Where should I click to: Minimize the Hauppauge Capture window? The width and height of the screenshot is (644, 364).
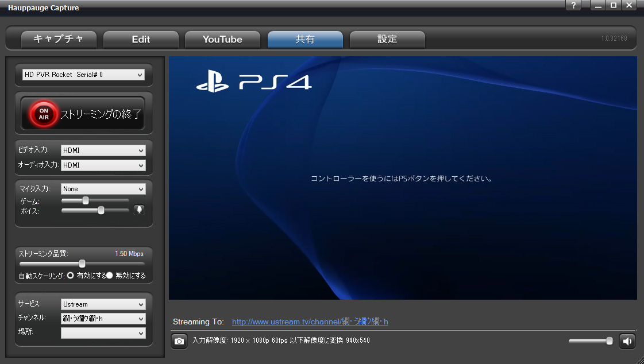tap(598, 5)
